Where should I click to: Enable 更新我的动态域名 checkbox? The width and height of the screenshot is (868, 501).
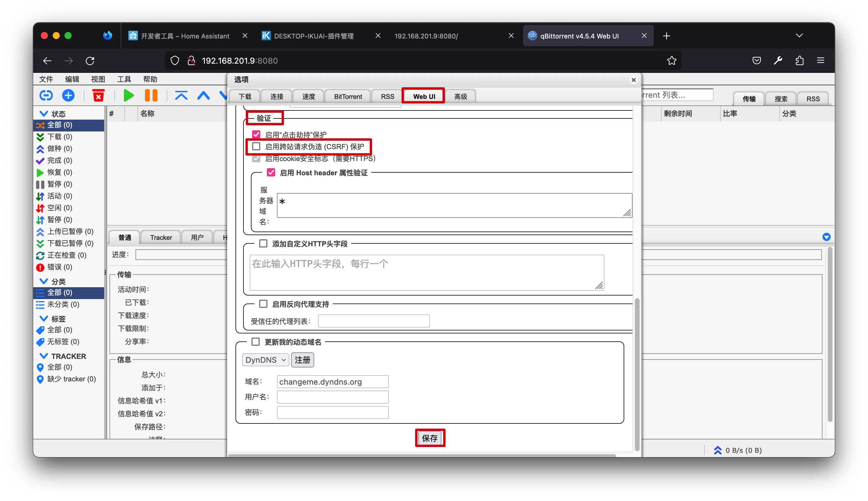click(255, 342)
